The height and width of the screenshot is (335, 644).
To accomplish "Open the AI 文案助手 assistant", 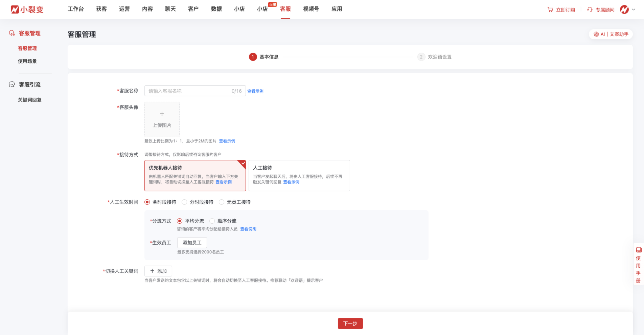I will pyautogui.click(x=611, y=34).
